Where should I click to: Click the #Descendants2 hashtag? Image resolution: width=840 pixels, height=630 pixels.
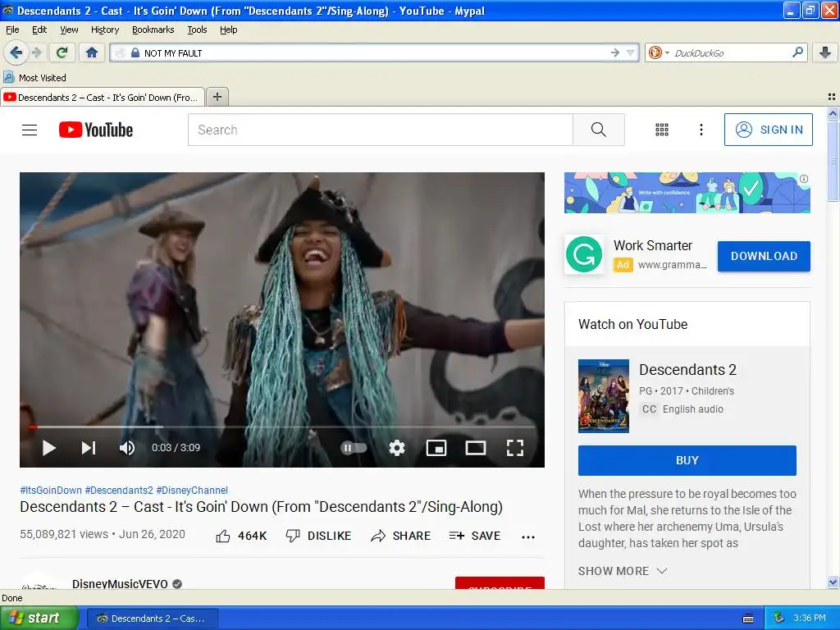click(119, 491)
